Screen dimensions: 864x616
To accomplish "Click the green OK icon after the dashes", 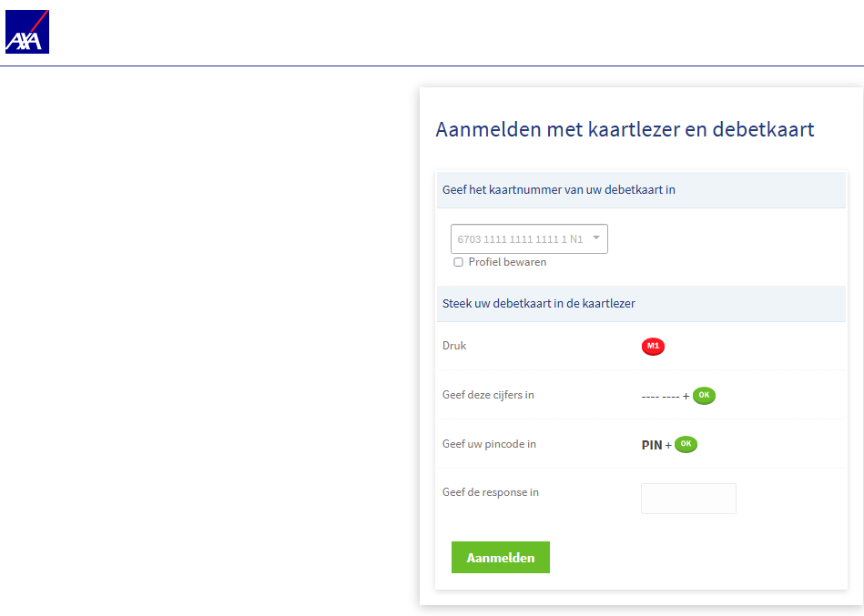I will pyautogui.click(x=704, y=396).
